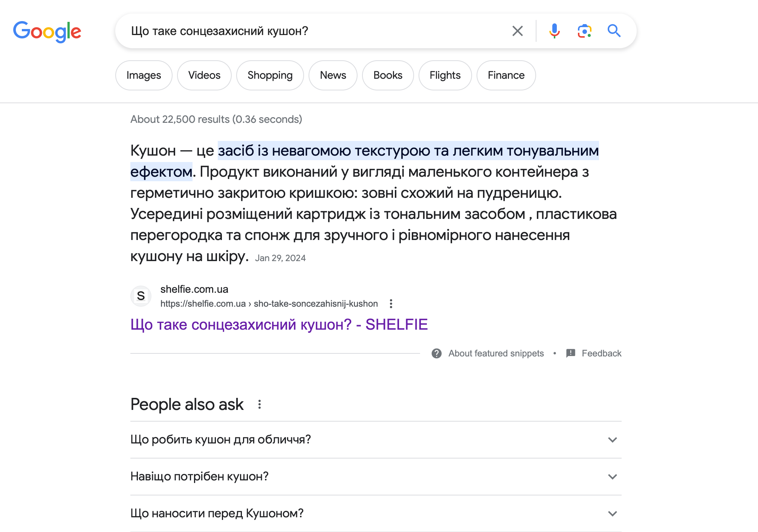Image resolution: width=758 pixels, height=532 pixels.
Task: Click the Feedback flag icon
Action: pyautogui.click(x=570, y=353)
